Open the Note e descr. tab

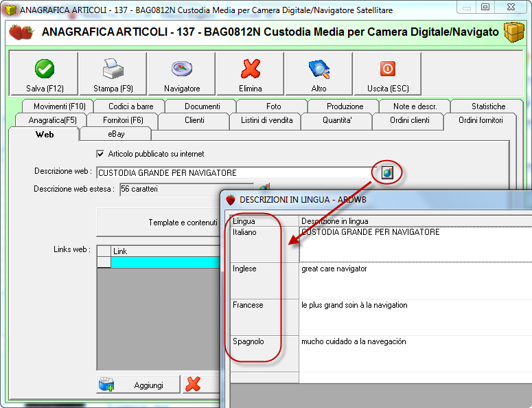click(x=415, y=106)
